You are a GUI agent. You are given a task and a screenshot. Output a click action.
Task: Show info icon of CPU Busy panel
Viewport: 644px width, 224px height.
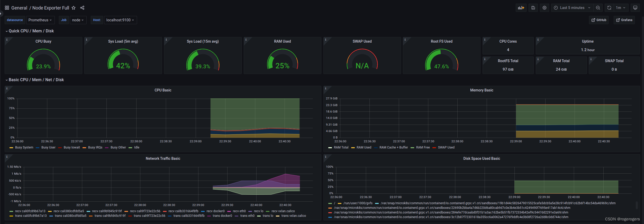click(x=7, y=40)
